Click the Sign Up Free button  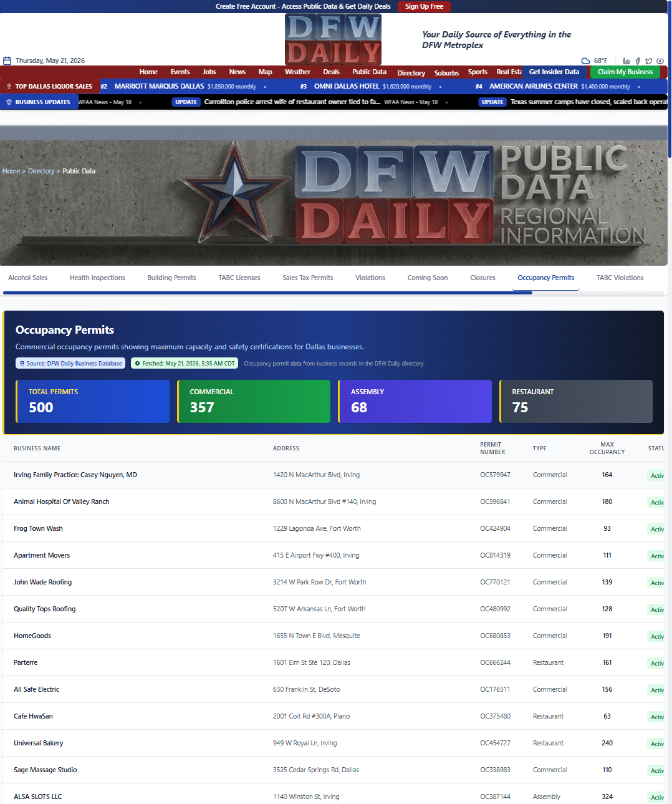[424, 6]
